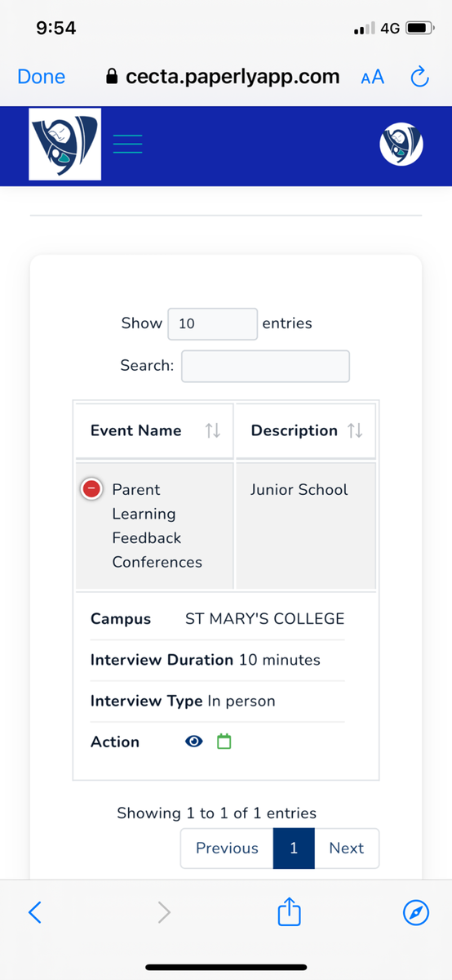Screen dimensions: 452x980
Task: Open the AA text size options
Action: pos(372,78)
